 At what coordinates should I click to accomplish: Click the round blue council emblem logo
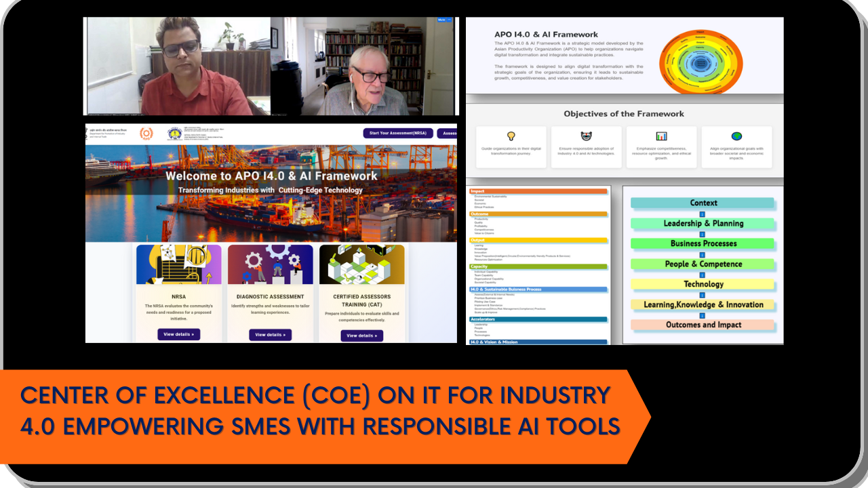(x=175, y=133)
